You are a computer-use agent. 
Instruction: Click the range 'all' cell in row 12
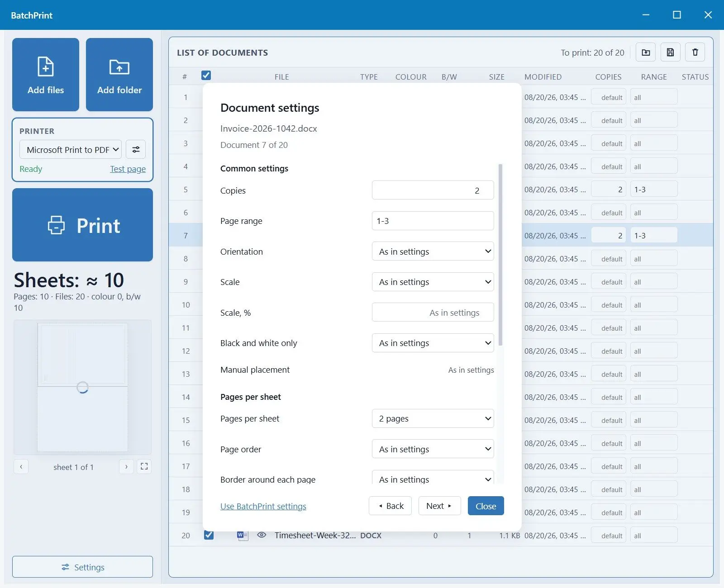point(654,351)
